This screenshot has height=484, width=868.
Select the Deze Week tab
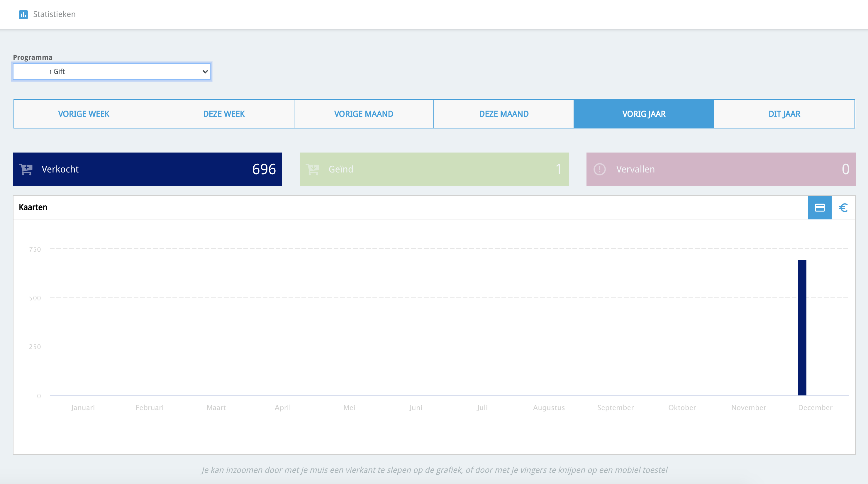click(224, 114)
